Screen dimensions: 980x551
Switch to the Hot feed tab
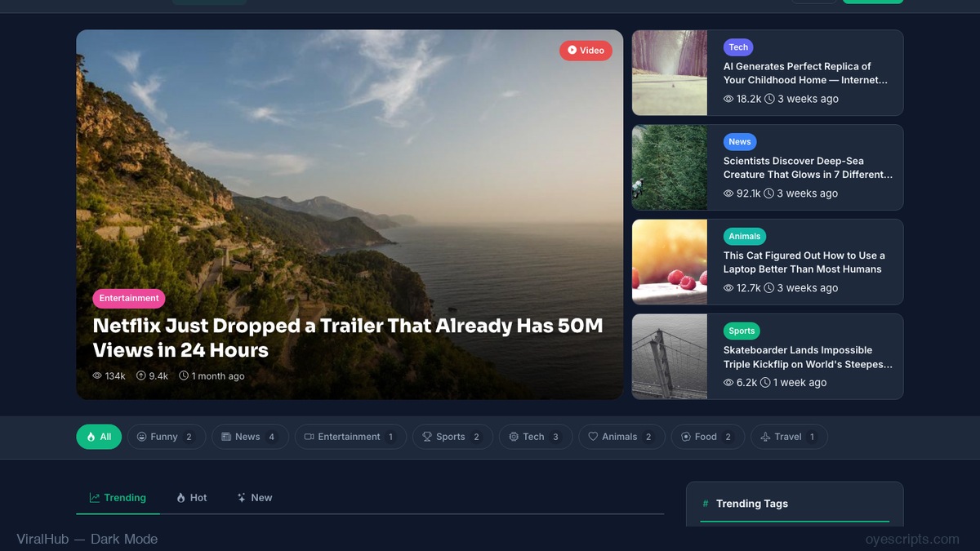click(192, 498)
